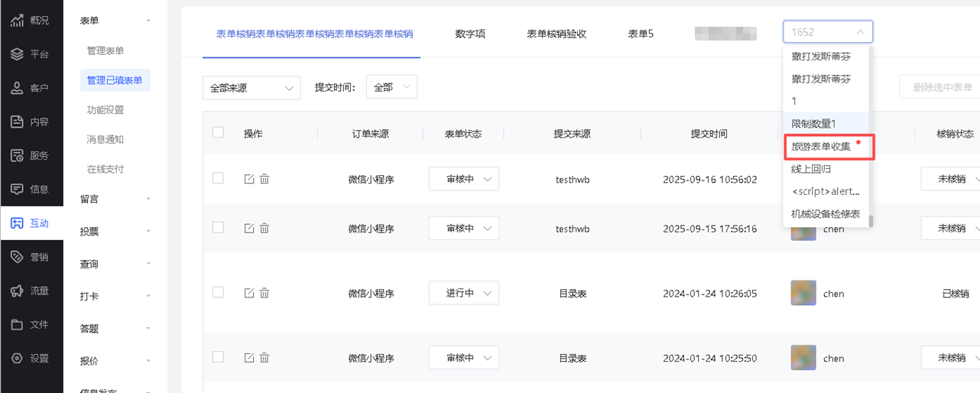This screenshot has width=980, height=393.
Task: Click the dropdown list scrollbar thumb
Action: (871, 221)
